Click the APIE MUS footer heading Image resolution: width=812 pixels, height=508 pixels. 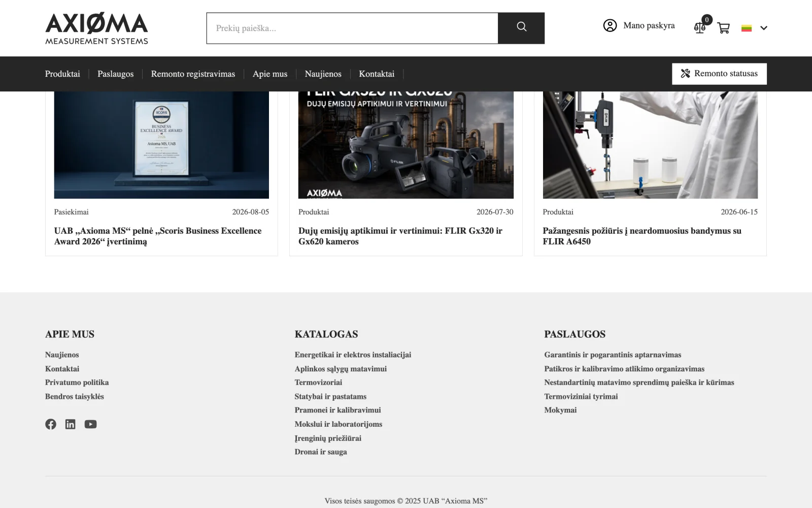[70, 334]
